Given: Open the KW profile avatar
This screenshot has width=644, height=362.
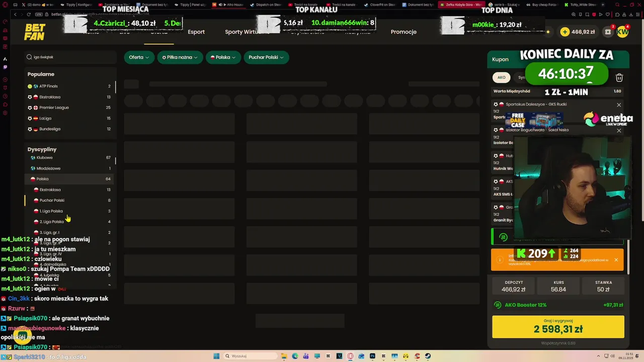Looking at the screenshot, I should tap(622, 32).
